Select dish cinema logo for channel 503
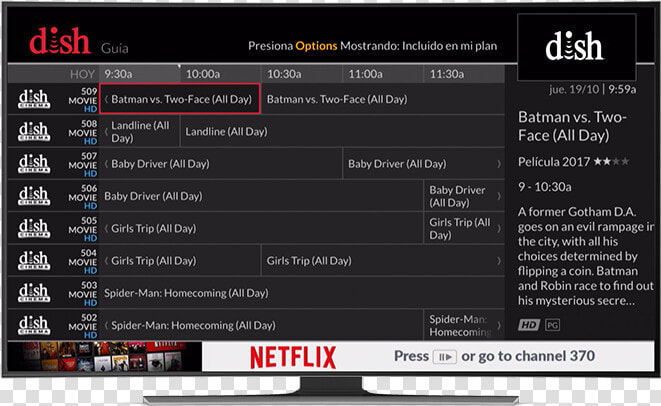 coord(34,293)
